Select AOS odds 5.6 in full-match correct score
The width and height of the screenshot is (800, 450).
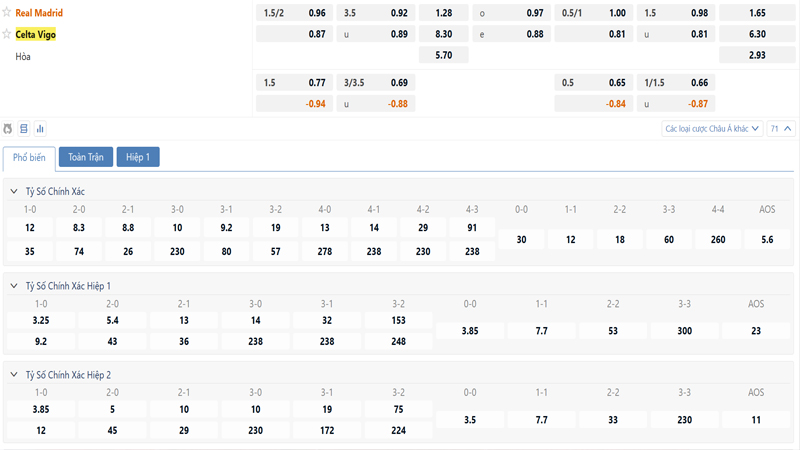coord(767,240)
